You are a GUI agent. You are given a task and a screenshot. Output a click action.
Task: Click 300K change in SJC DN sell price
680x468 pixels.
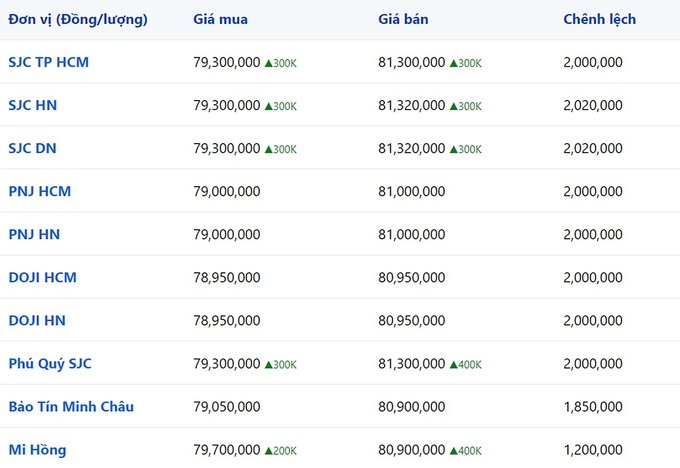point(470,149)
